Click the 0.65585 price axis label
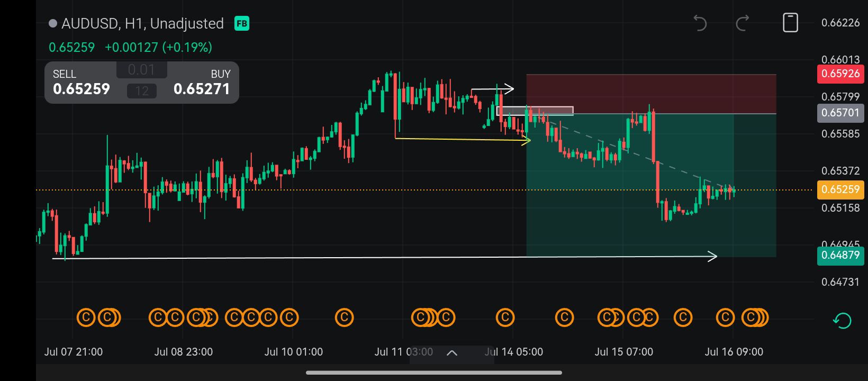868x381 pixels. pyautogui.click(x=840, y=134)
